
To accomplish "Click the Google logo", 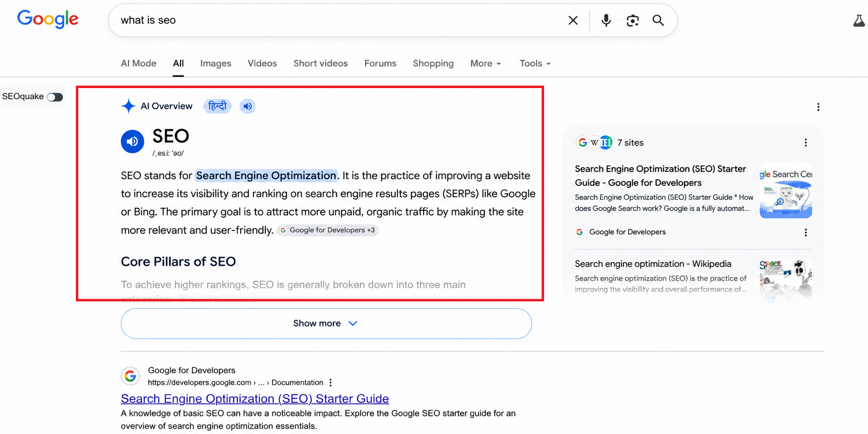I will tap(47, 20).
